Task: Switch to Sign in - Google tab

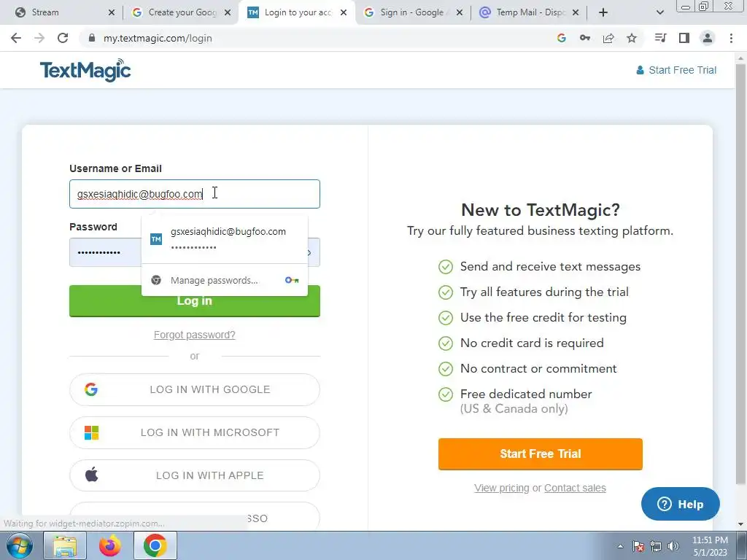Action: tap(412, 12)
